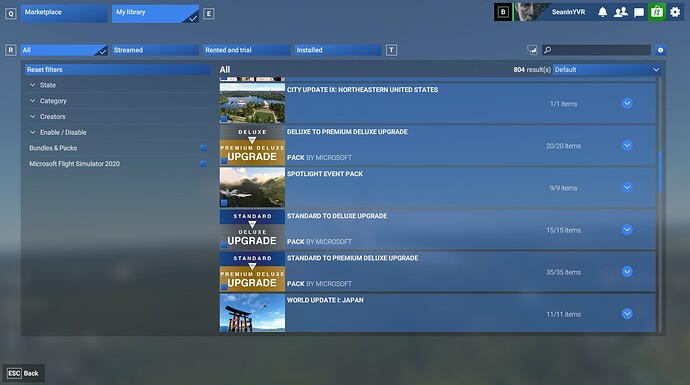Select the My library tab
The image size is (690, 385).
(x=155, y=13)
